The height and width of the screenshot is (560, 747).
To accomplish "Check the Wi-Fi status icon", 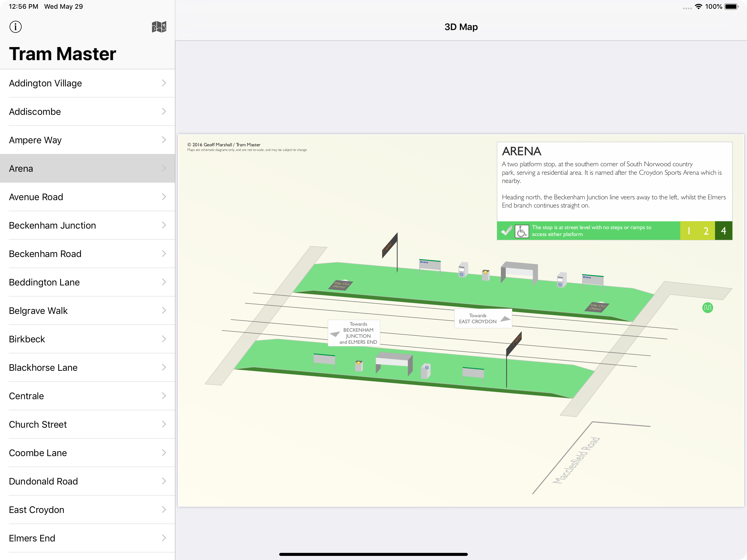I will pyautogui.click(x=698, y=6).
